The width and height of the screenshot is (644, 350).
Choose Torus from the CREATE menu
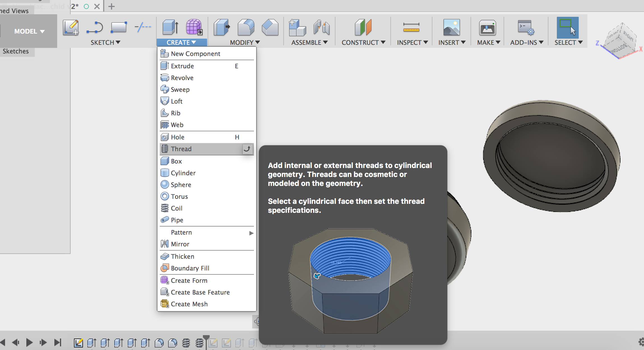pos(207,197)
